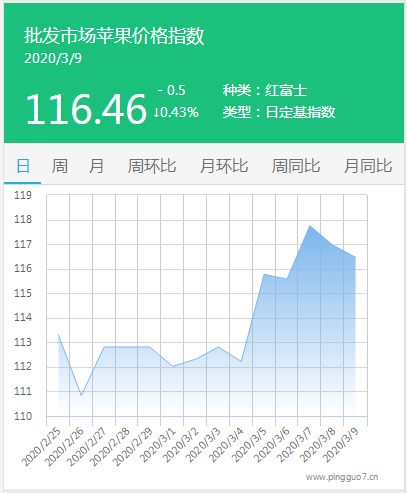This screenshot has height=493, width=407.
Task: Click the index value 116.46
Action: (86, 109)
